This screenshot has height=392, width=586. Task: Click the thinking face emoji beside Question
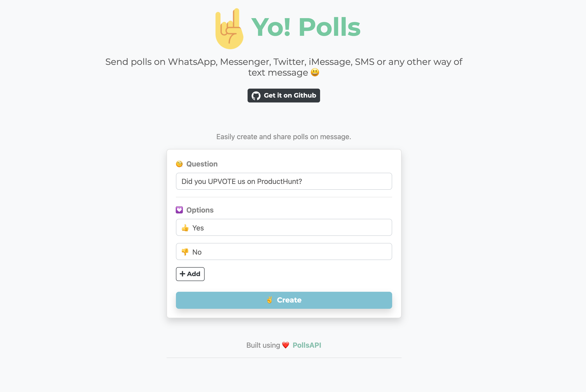(x=179, y=164)
